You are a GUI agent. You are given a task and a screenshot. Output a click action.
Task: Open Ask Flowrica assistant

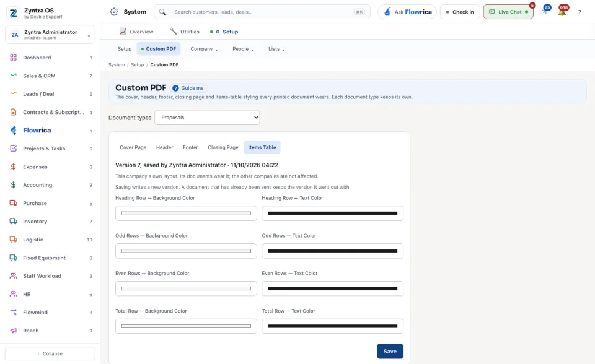click(x=407, y=12)
